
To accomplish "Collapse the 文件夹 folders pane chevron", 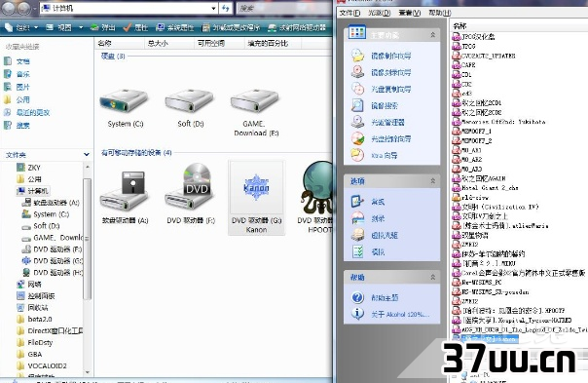I will (87, 154).
